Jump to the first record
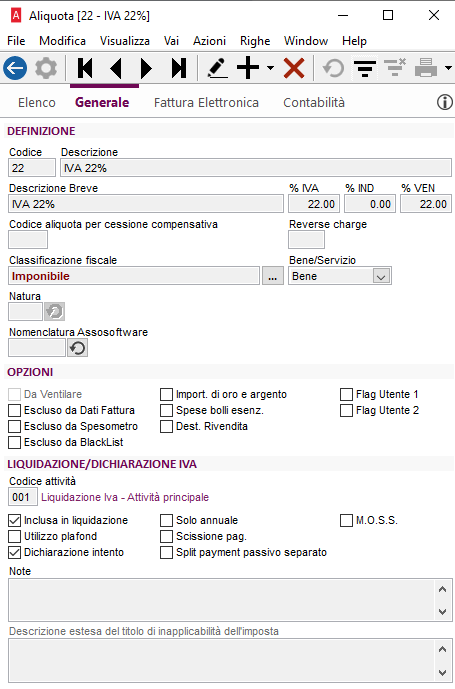 [x=85, y=69]
